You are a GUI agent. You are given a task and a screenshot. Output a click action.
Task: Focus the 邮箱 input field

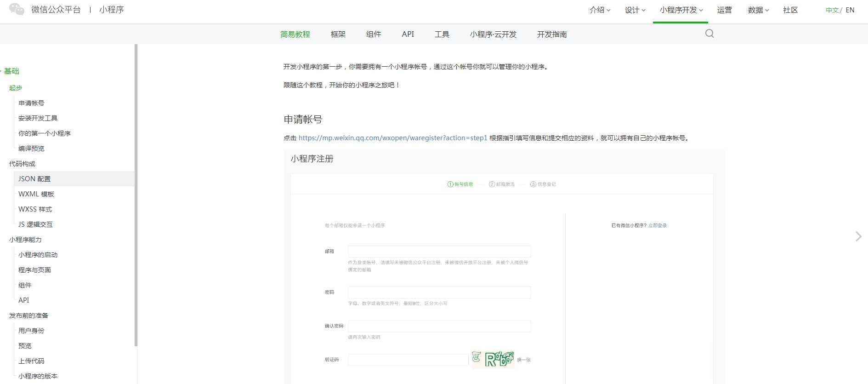click(x=439, y=252)
